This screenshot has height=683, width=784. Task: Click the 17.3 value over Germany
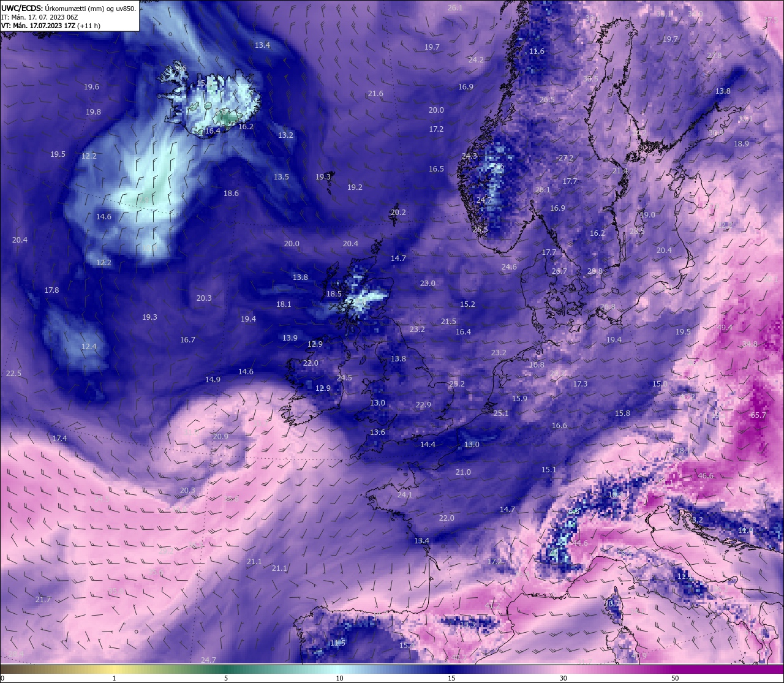(x=580, y=384)
